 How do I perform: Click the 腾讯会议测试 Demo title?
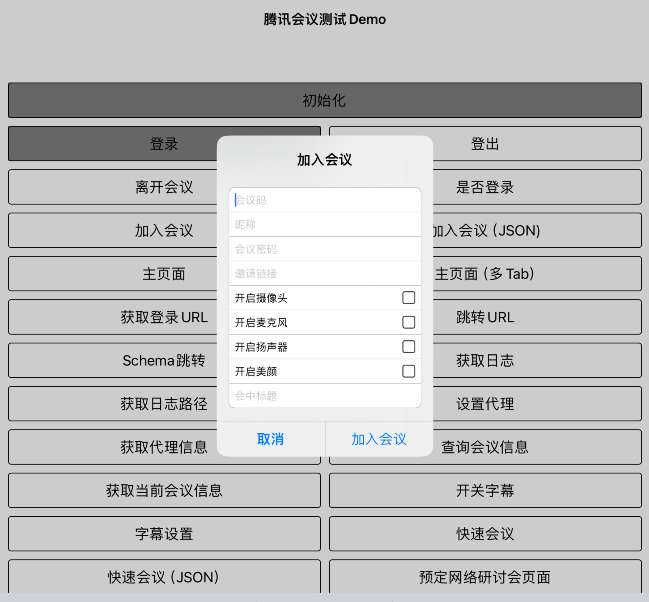point(325,19)
